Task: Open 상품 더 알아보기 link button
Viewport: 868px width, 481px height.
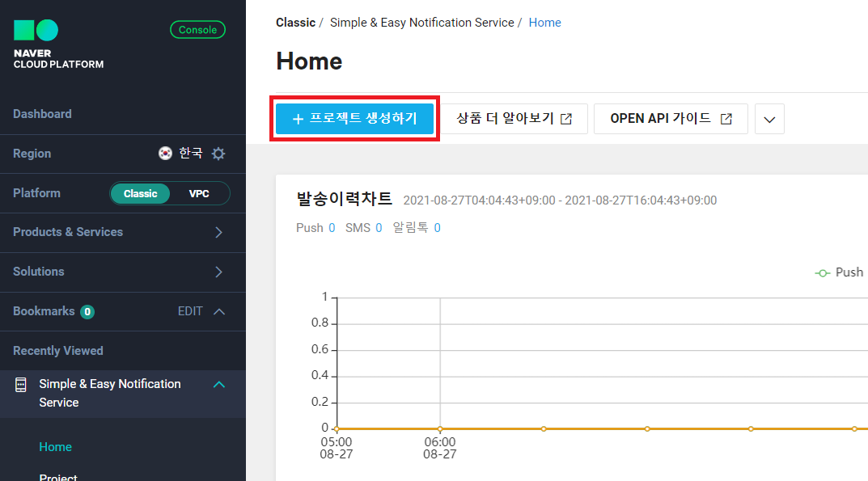Action: [514, 119]
